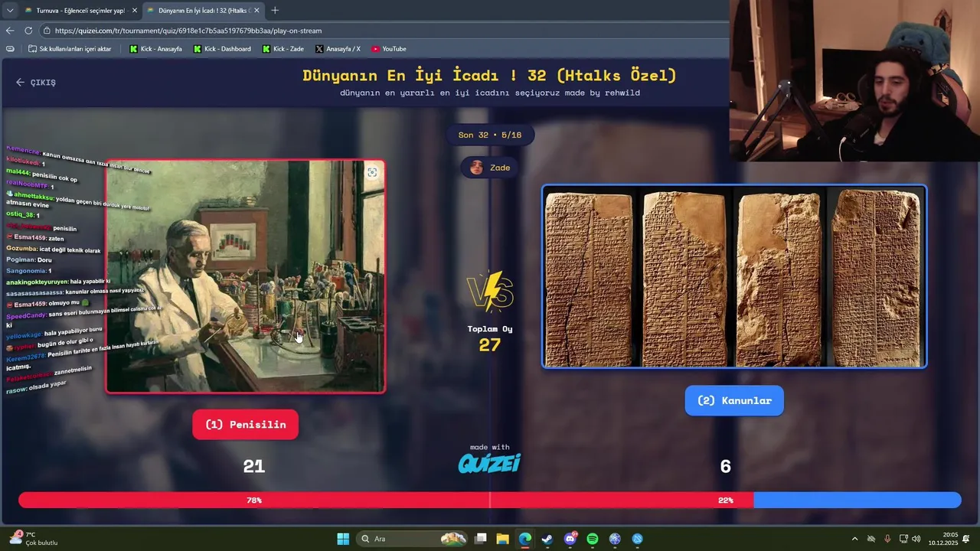Close the Dünyanın En İyi İcadı tab
The image size is (980, 551).
coord(257,11)
